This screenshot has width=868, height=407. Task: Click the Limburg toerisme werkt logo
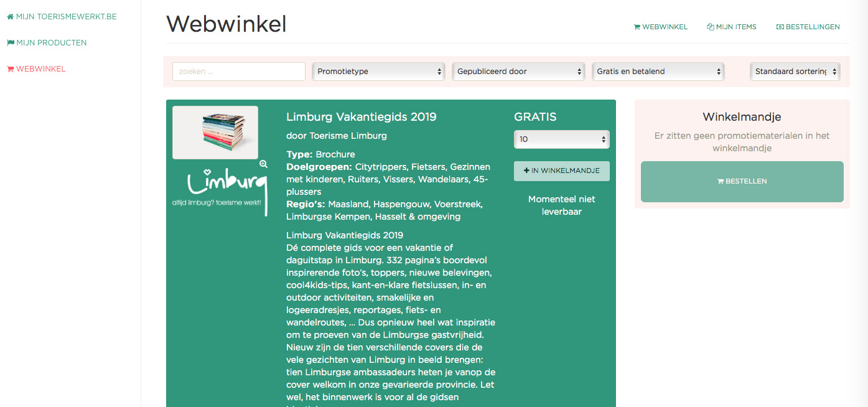click(x=220, y=192)
